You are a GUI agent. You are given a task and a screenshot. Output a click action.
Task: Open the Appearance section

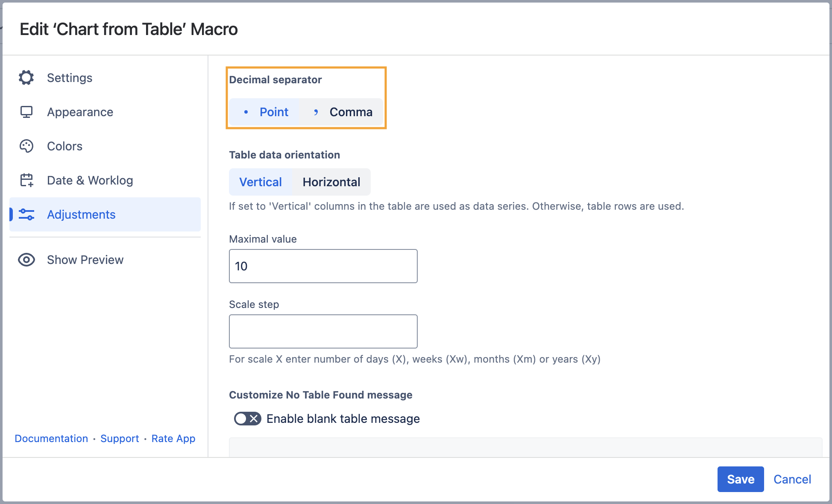pos(80,112)
